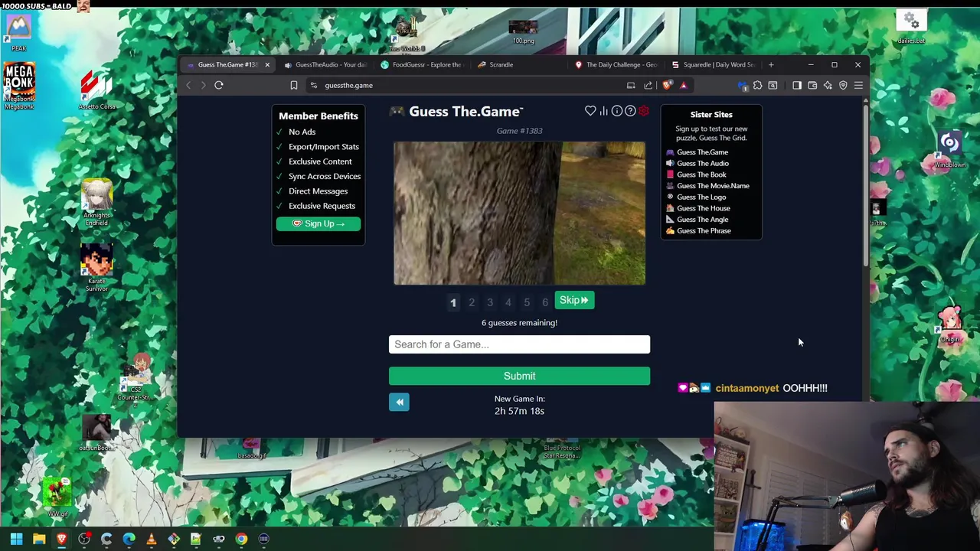Image resolution: width=980 pixels, height=551 pixels.
Task: Open the red settings gear icon
Action: (644, 111)
